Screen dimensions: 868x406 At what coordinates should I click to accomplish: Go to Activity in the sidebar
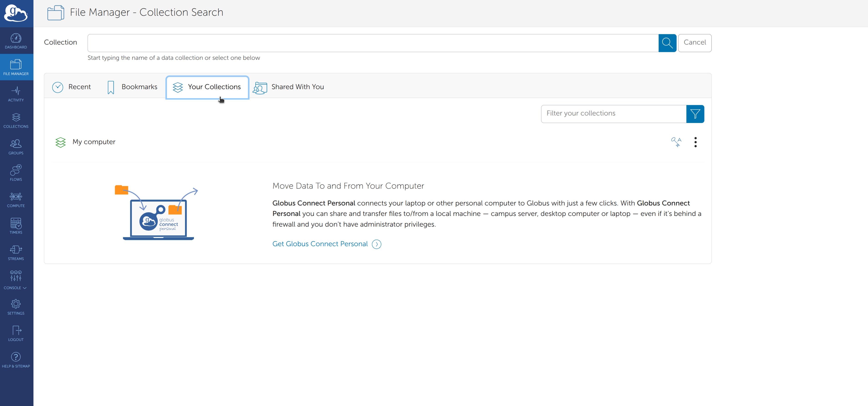(x=16, y=94)
